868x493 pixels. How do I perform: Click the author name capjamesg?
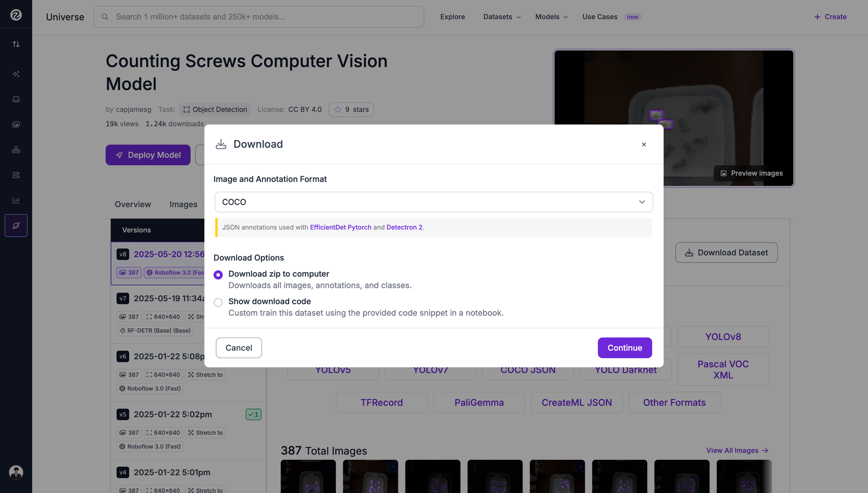(134, 109)
